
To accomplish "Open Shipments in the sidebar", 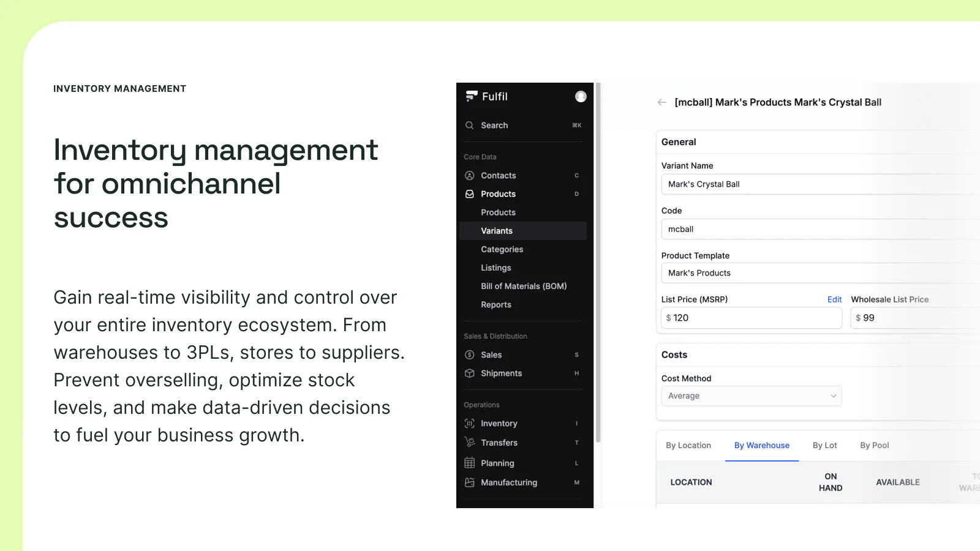I will [x=523, y=373].
